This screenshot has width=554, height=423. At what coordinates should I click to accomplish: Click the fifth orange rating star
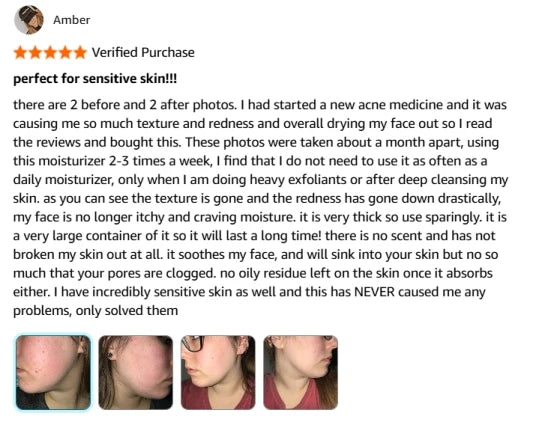click(x=80, y=52)
